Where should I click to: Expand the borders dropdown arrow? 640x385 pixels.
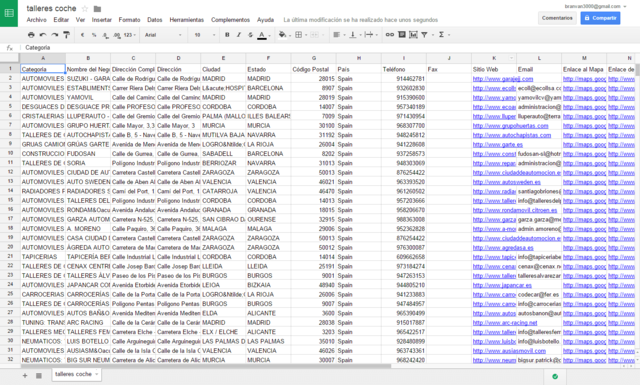tap(306, 35)
